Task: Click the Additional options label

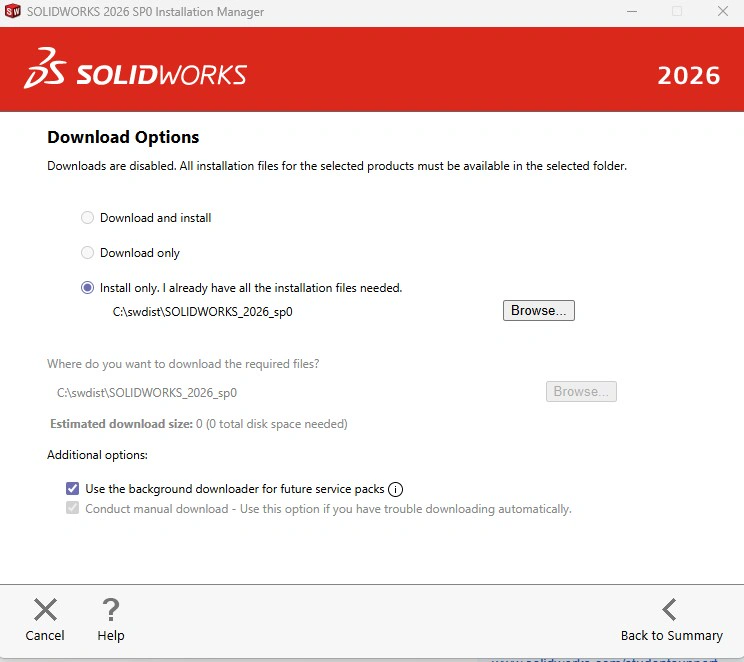Action: [97, 455]
